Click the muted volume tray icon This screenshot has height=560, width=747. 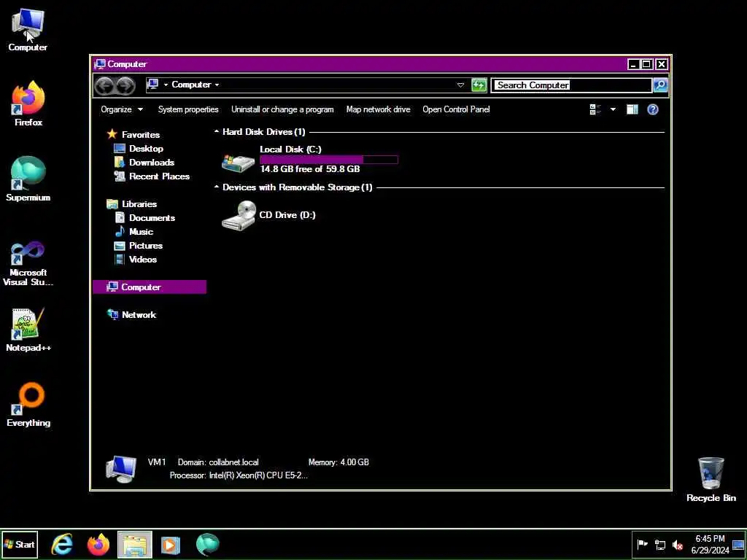pyautogui.click(x=678, y=544)
